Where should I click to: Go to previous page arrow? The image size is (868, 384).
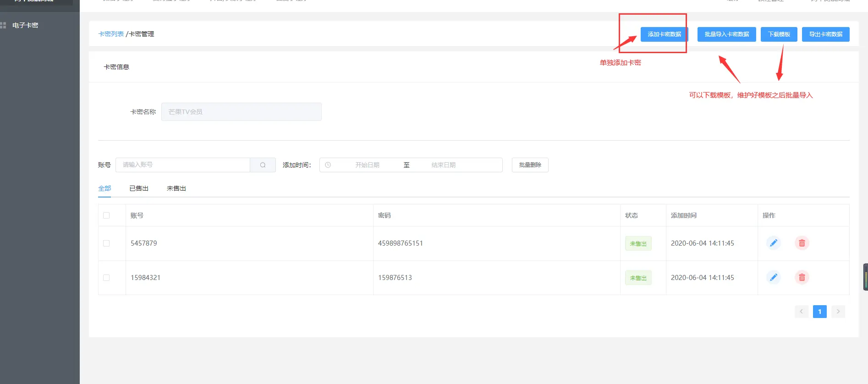[802, 312]
